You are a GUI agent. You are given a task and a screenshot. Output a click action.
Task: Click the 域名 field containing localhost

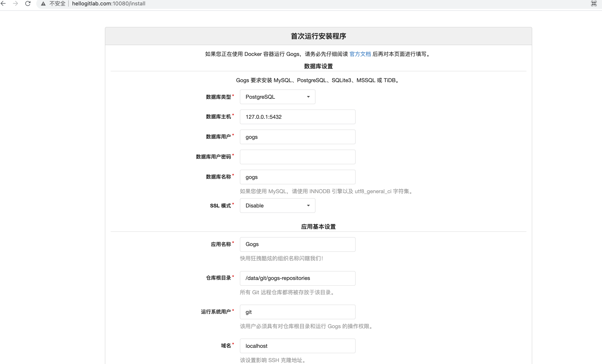tap(298, 346)
